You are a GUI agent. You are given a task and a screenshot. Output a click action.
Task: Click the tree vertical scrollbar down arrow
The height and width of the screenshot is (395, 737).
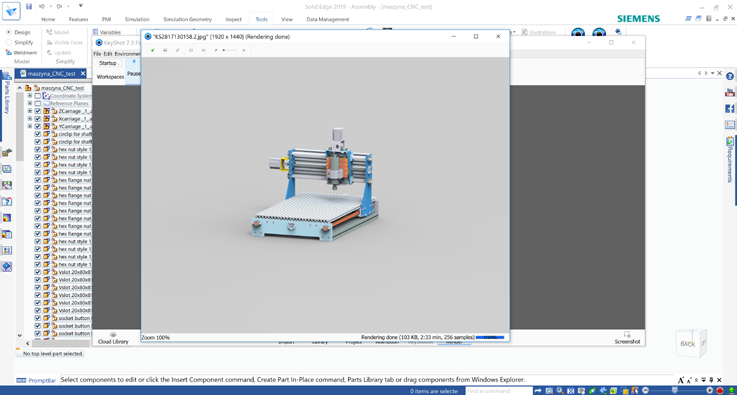[x=20, y=335]
